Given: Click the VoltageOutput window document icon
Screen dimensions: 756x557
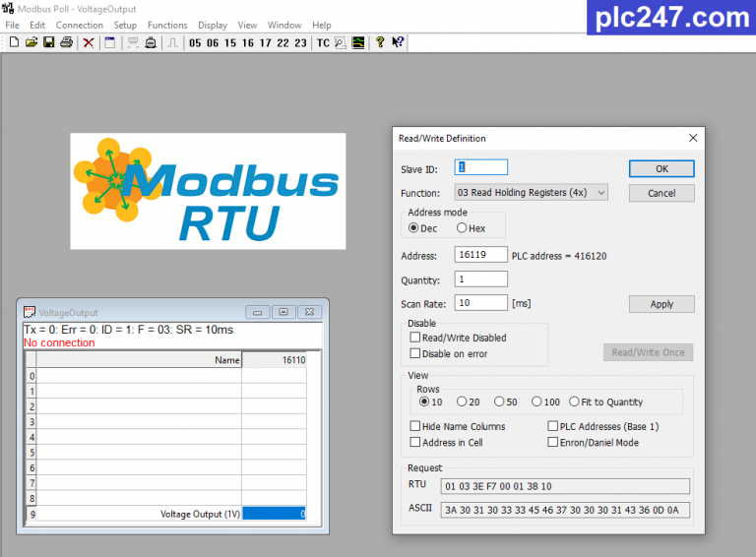Looking at the screenshot, I should (x=30, y=312).
